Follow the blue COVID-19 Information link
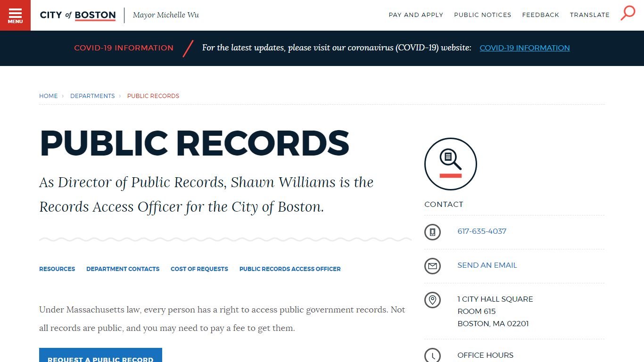 click(x=525, y=48)
